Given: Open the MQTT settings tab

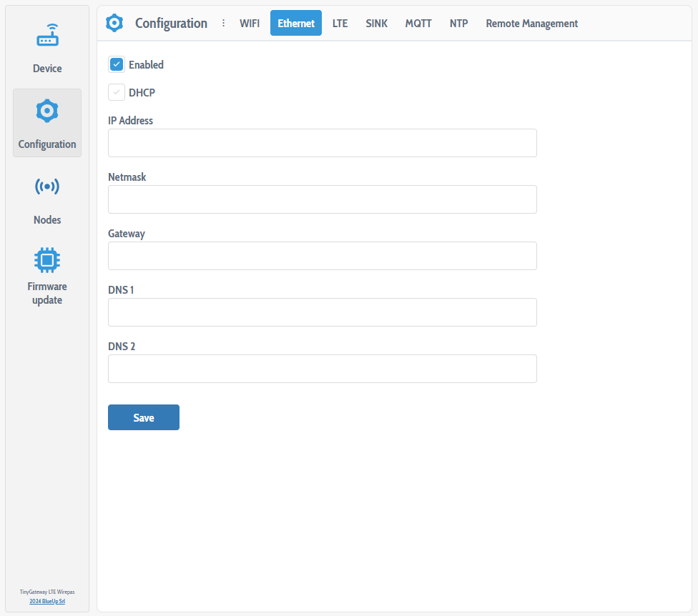Looking at the screenshot, I should click(418, 23).
